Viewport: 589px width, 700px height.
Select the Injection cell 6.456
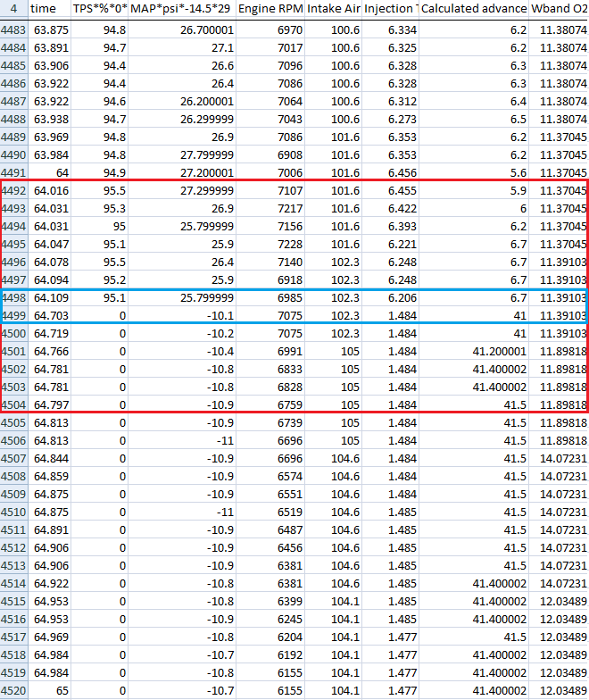coord(390,173)
